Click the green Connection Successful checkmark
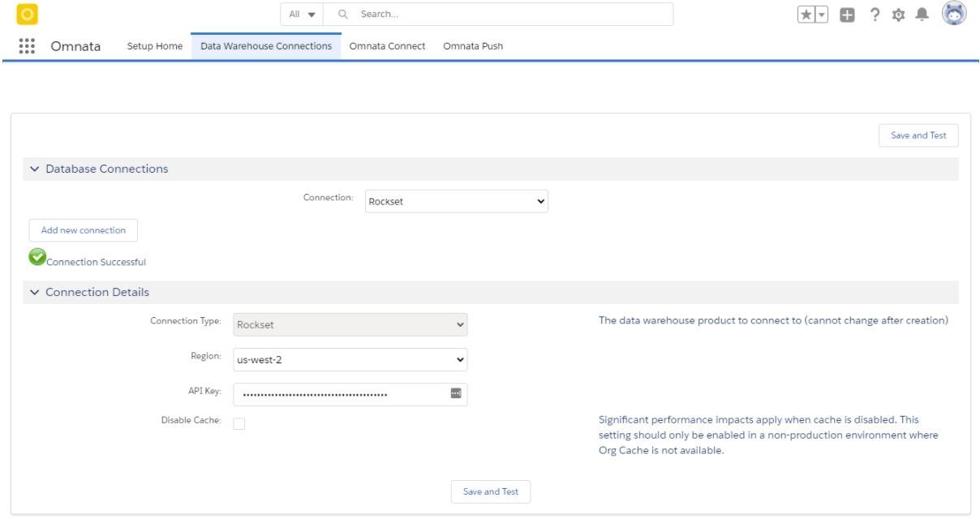980x519 pixels. 37,257
